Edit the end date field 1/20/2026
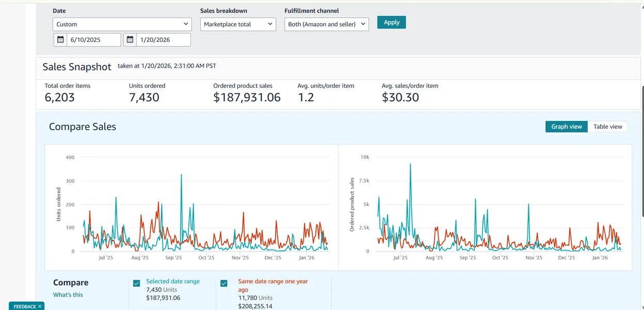This screenshot has width=644, height=310. 164,40
